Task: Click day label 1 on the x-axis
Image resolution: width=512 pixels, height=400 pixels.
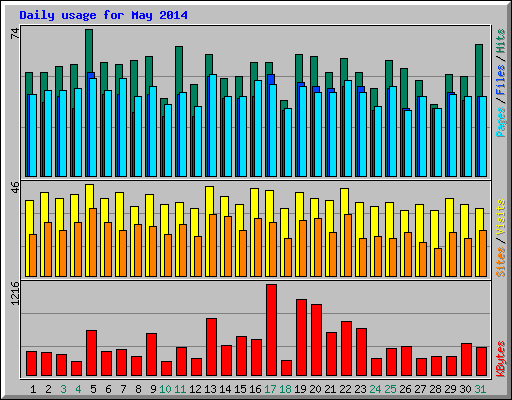Action: (33, 389)
